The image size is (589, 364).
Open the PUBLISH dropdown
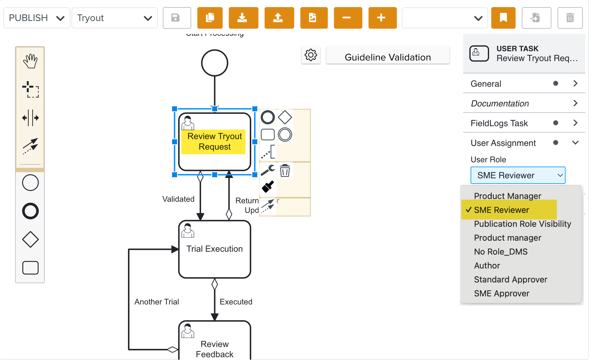coord(37,18)
